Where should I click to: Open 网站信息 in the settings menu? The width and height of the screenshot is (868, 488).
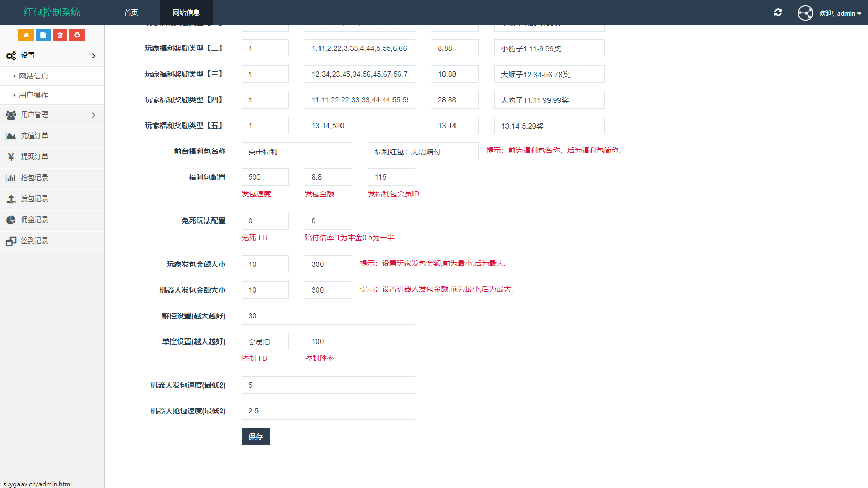point(33,76)
